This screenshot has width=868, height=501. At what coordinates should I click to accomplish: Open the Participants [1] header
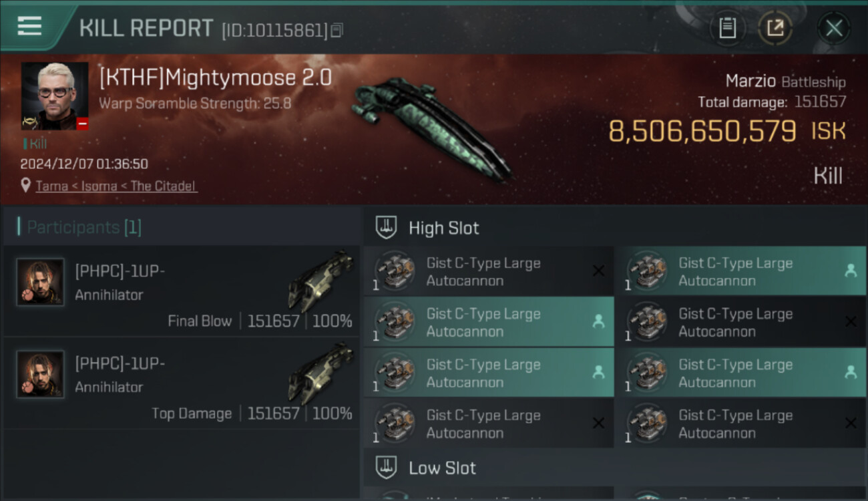coord(79,227)
